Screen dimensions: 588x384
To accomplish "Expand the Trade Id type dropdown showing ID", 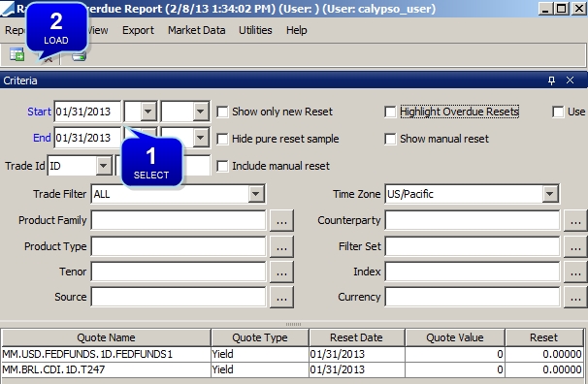I will (103, 166).
